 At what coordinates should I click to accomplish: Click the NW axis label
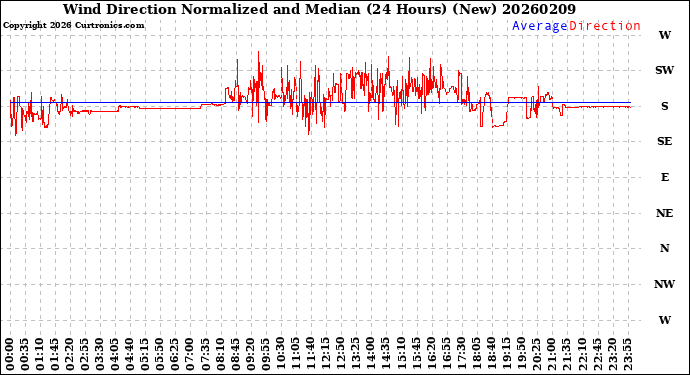[x=664, y=284]
